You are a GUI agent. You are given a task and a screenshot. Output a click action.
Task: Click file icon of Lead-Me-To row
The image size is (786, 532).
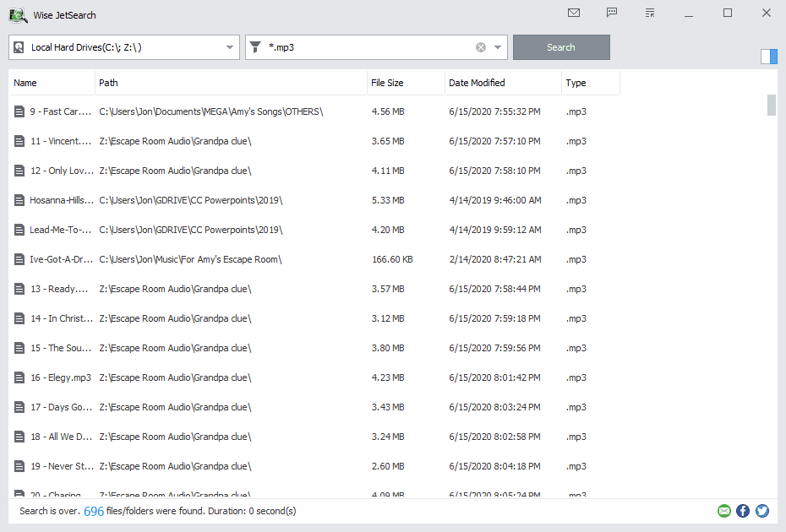tap(19, 230)
